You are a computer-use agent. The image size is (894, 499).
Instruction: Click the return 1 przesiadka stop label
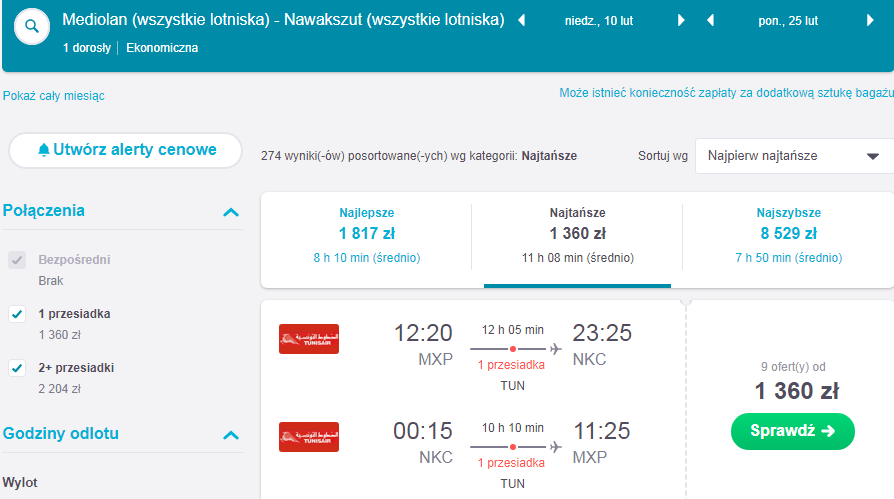coord(511,463)
